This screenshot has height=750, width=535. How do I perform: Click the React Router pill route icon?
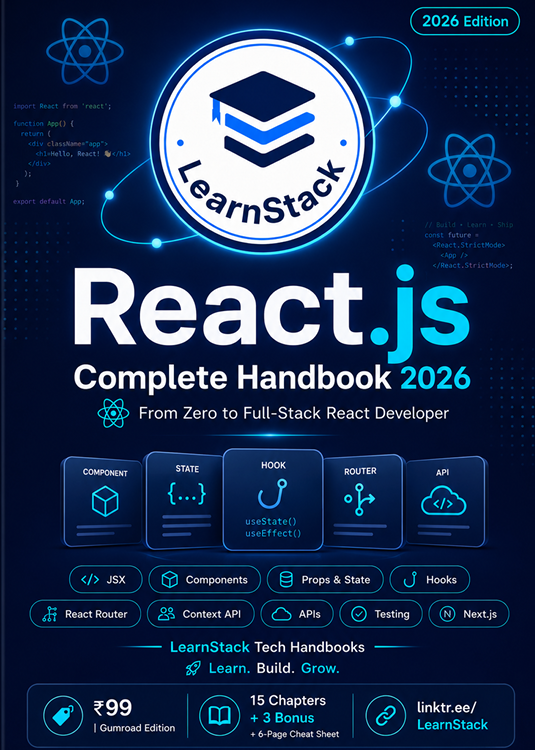[x=50, y=614]
